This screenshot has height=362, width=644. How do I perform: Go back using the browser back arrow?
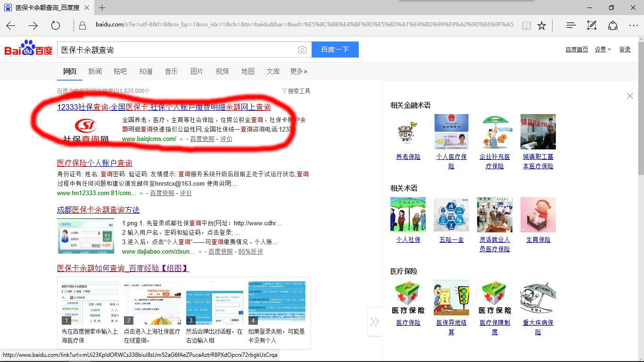10,25
